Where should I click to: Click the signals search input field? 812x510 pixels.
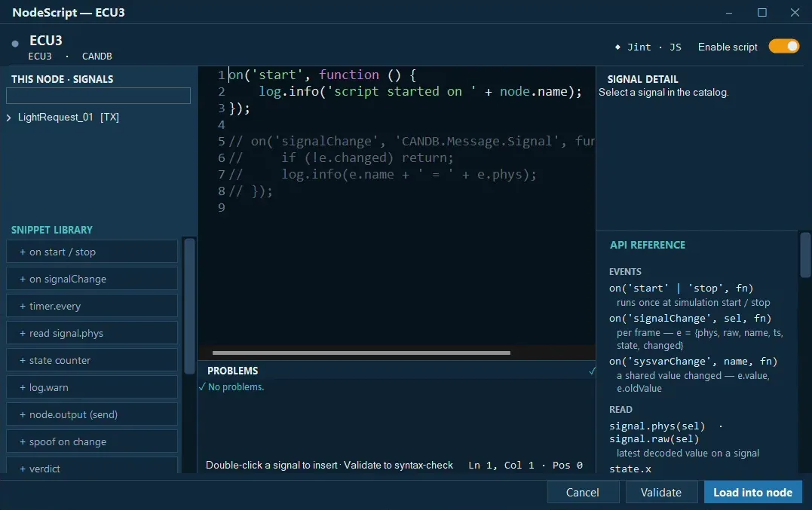tap(99, 96)
